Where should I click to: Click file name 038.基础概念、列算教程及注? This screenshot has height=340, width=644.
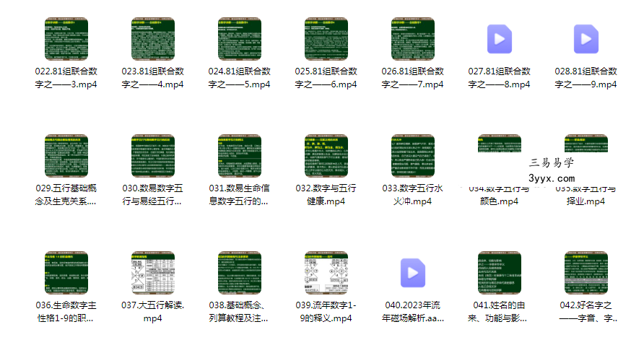[x=240, y=312]
